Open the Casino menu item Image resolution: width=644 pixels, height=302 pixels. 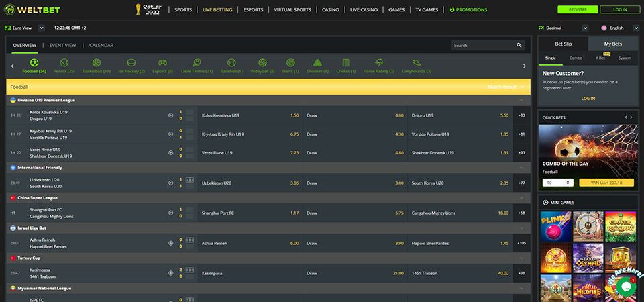331,10
